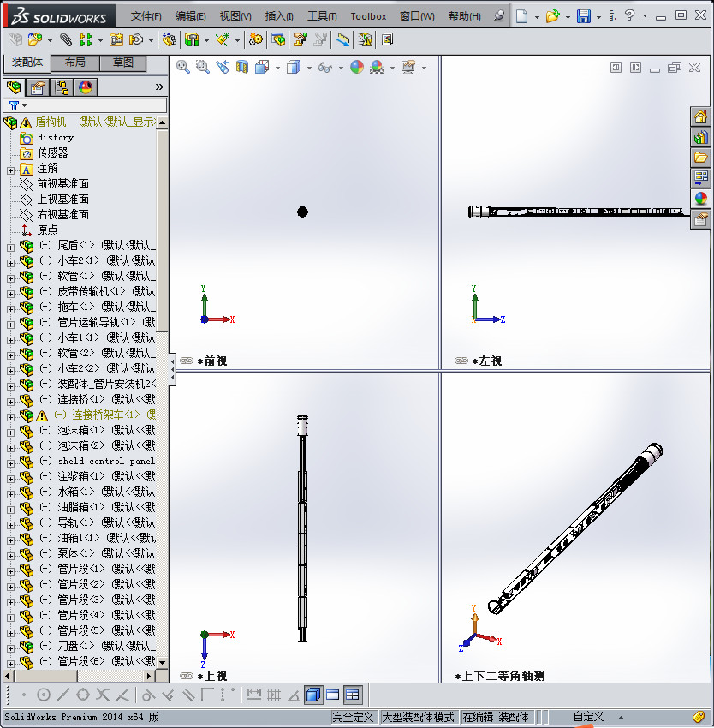Open the Display Style dropdown arrow

coord(310,69)
